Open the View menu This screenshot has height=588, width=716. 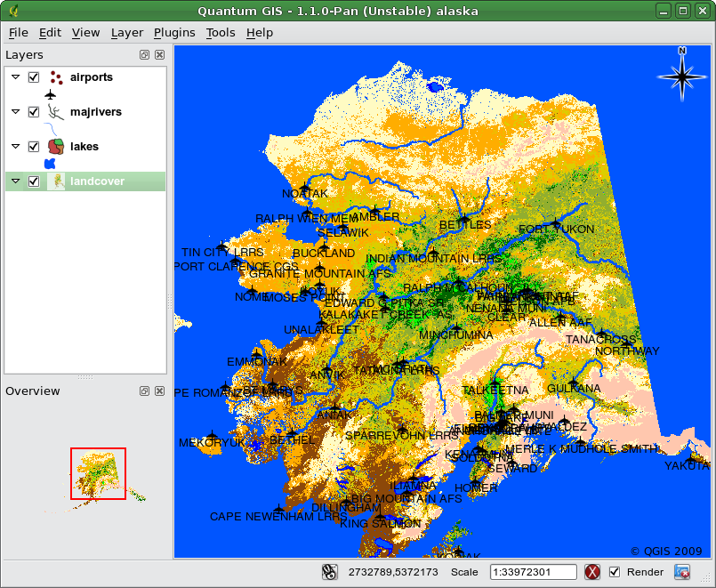point(85,33)
